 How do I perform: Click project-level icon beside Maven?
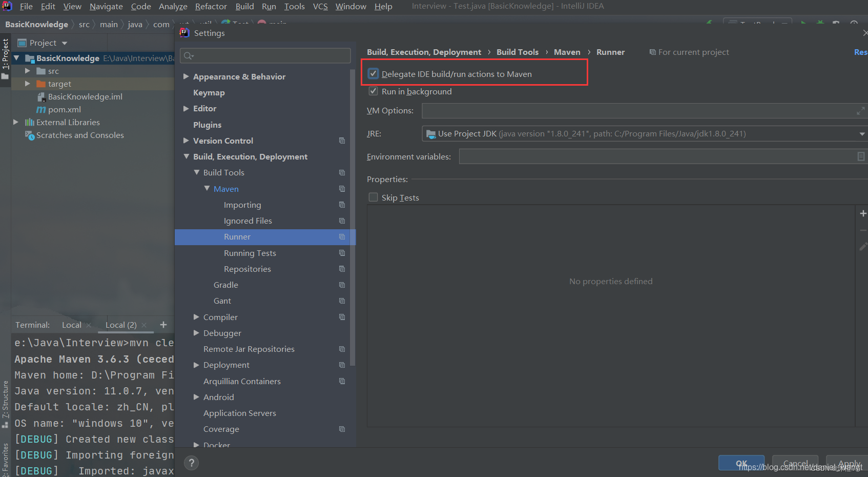[342, 189]
